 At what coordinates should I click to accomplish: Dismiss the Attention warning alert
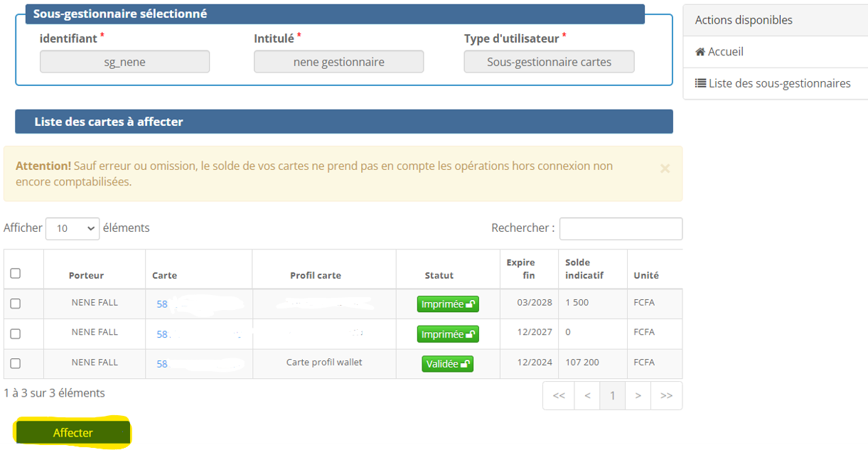point(665,168)
